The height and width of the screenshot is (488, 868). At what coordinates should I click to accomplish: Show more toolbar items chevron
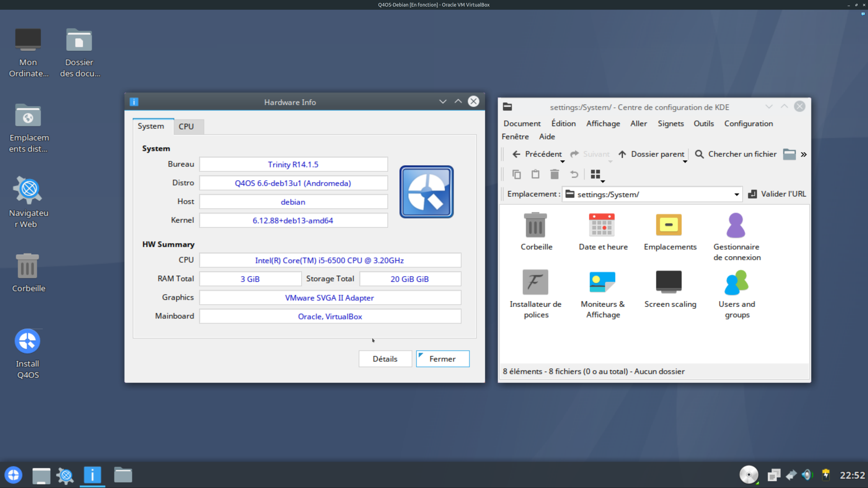(x=804, y=154)
